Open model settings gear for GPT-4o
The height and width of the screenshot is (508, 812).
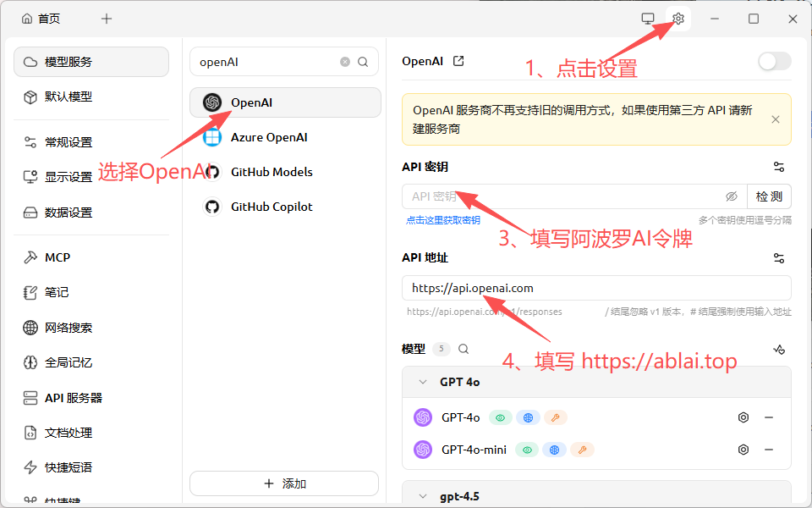[x=743, y=417]
